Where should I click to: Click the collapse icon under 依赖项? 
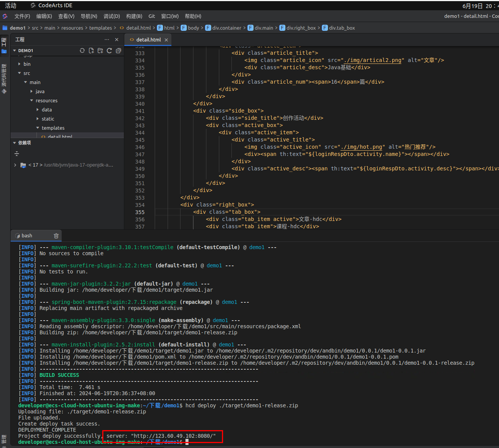click(17, 154)
